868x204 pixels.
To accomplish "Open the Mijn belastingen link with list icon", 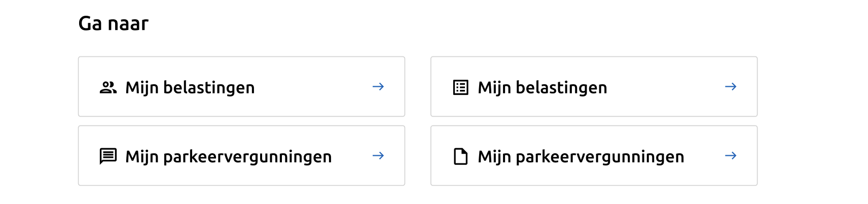I will [542, 88].
